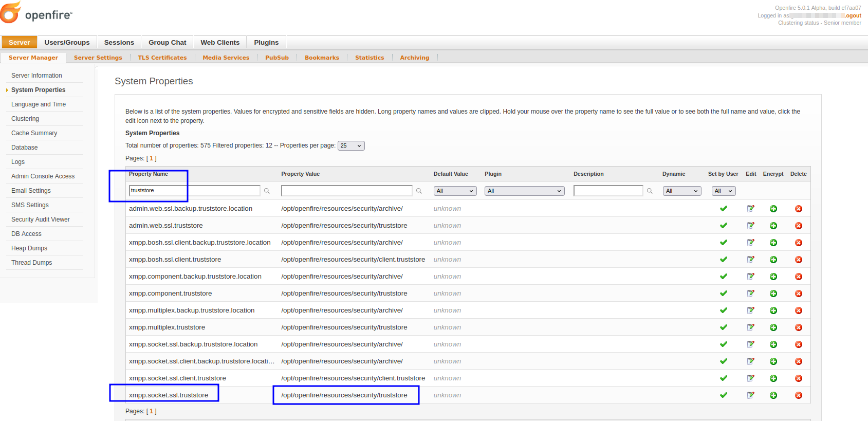Encrypt the admin.web.ssl.truststore property

[x=773, y=226]
